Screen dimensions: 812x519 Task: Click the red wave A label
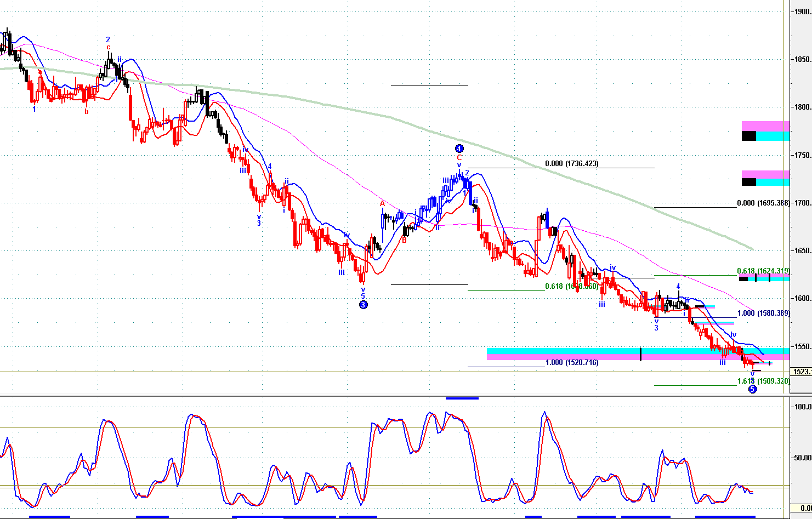tap(383, 203)
